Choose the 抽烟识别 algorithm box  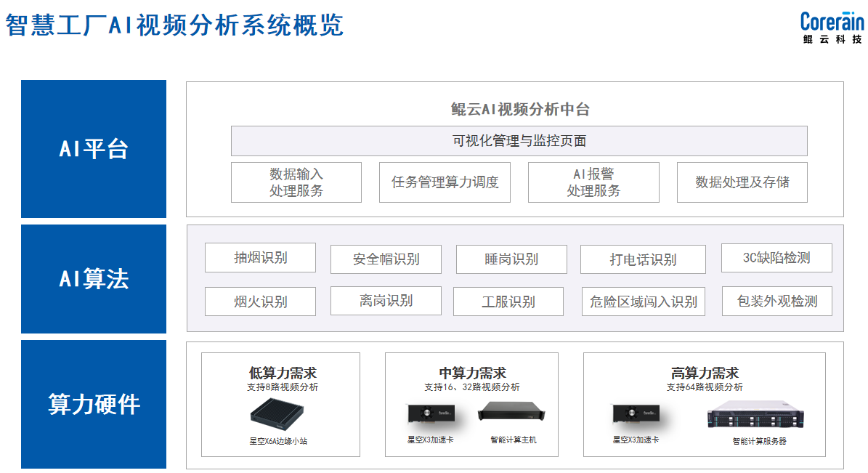pyautogui.click(x=260, y=258)
